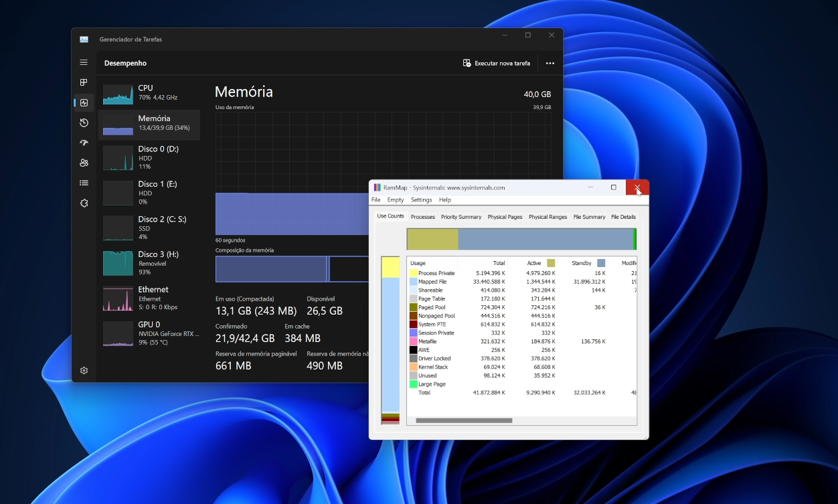The height and width of the screenshot is (504, 838).
Task: Open the Services sidebar icon
Action: click(x=84, y=203)
